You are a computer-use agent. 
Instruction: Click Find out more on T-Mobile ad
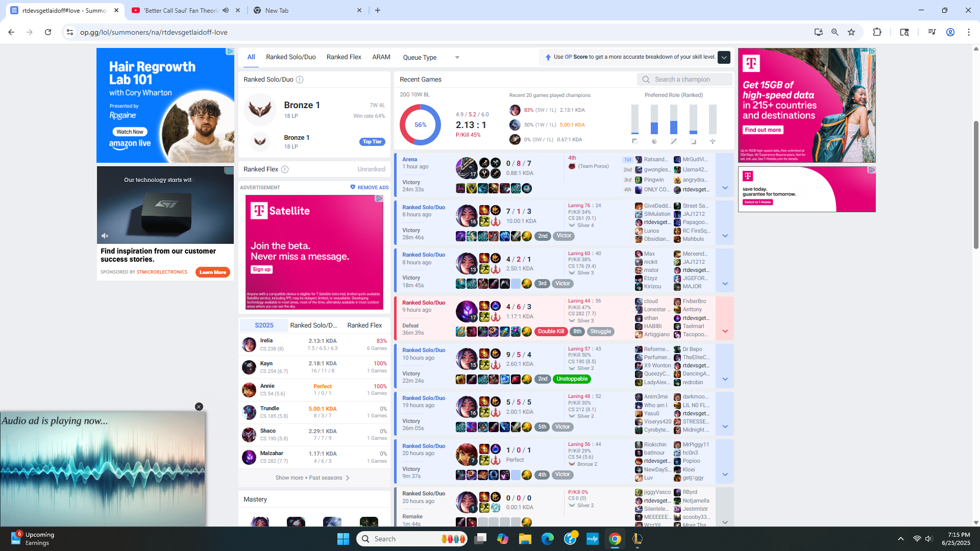click(763, 130)
